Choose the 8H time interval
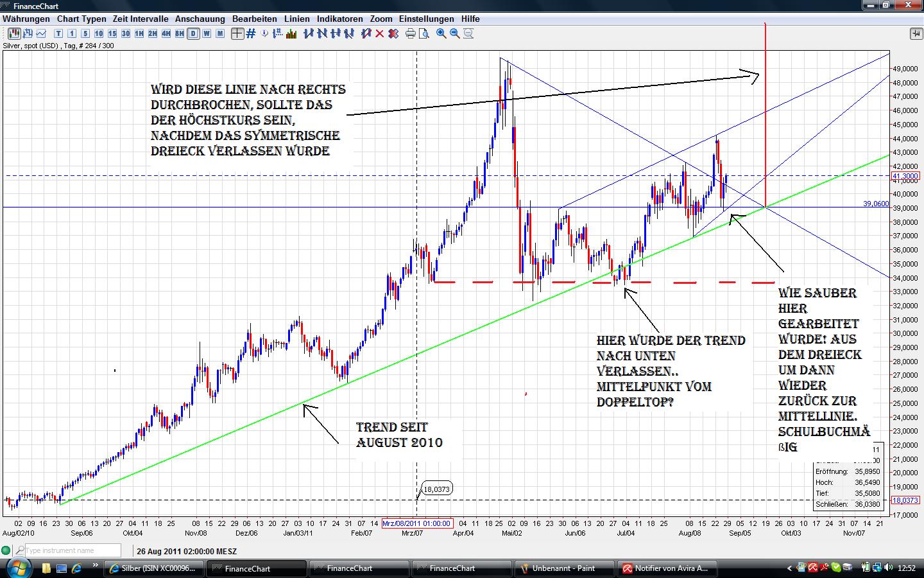The width and height of the screenshot is (924, 578). click(180, 33)
